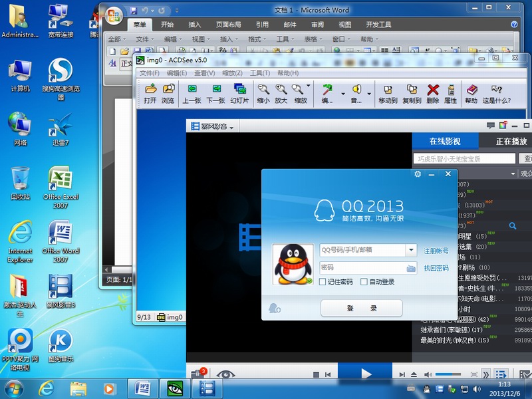Click Baofeng toolbox icon with badge 3
The image size is (532, 399).
(x=199, y=372)
